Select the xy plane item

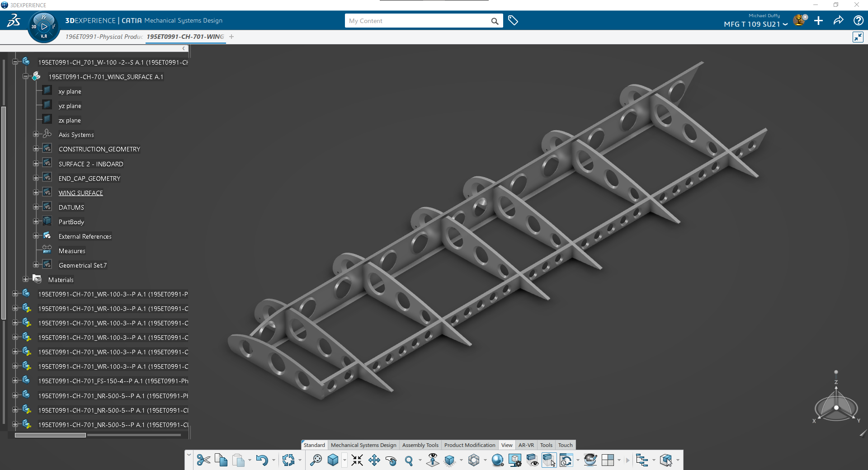70,91
